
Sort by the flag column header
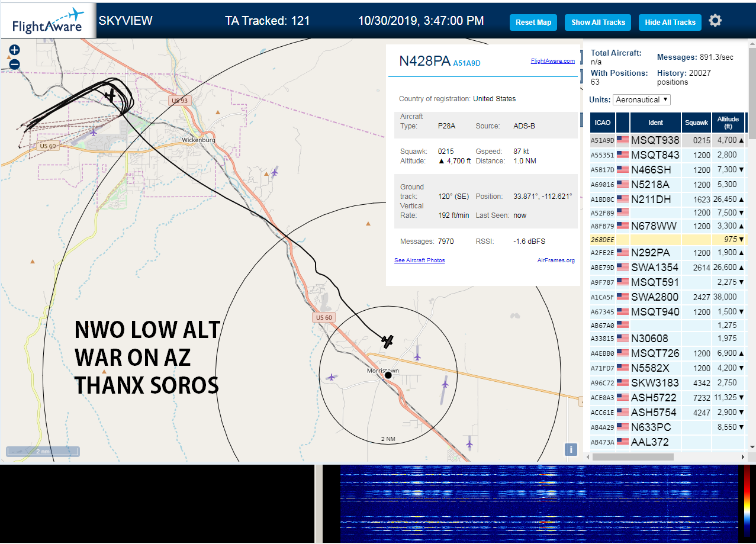pyautogui.click(x=623, y=123)
